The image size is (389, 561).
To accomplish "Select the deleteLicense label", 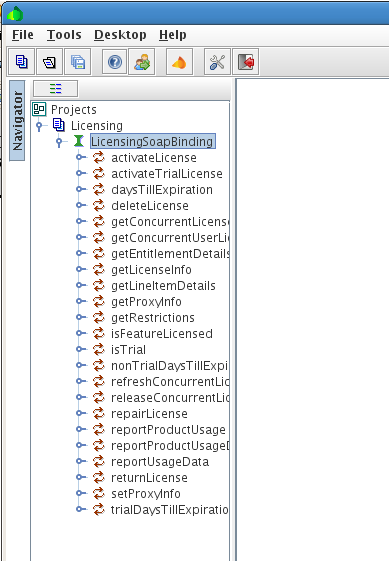I will click(150, 205).
